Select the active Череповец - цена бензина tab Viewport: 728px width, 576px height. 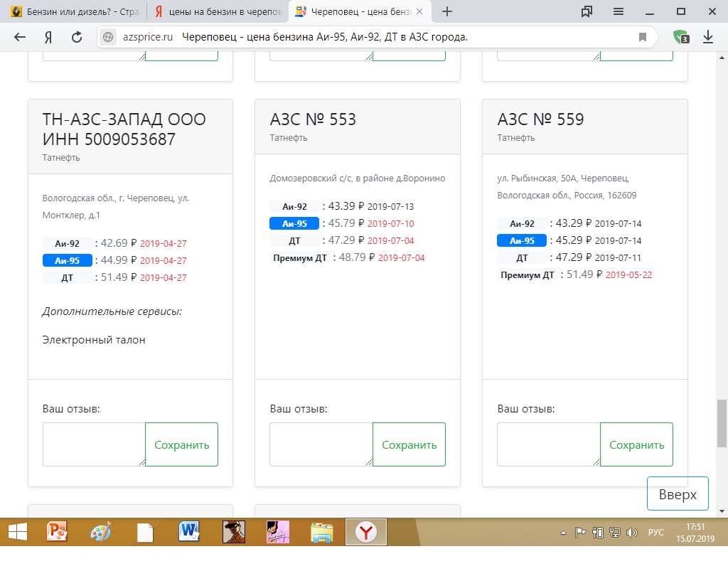(360, 11)
